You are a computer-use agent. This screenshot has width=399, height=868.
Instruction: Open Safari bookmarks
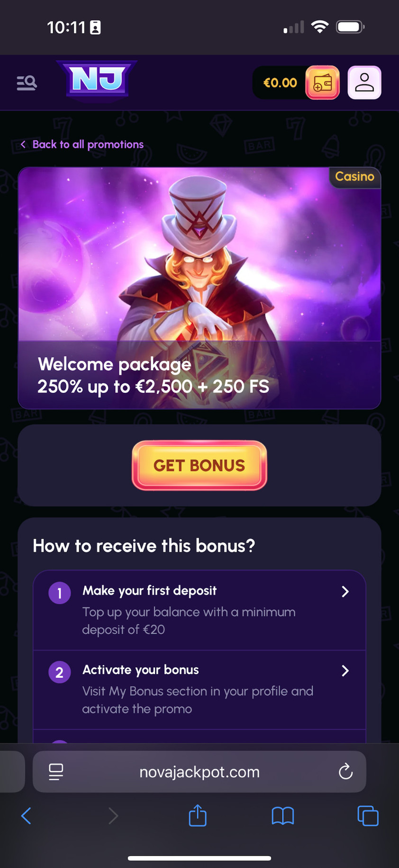pos(283,816)
